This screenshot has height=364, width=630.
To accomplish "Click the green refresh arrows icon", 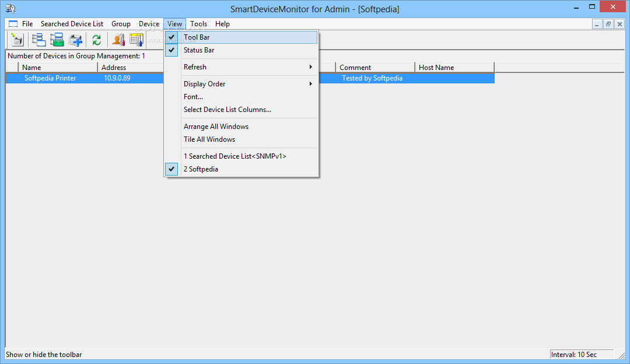I will (96, 40).
